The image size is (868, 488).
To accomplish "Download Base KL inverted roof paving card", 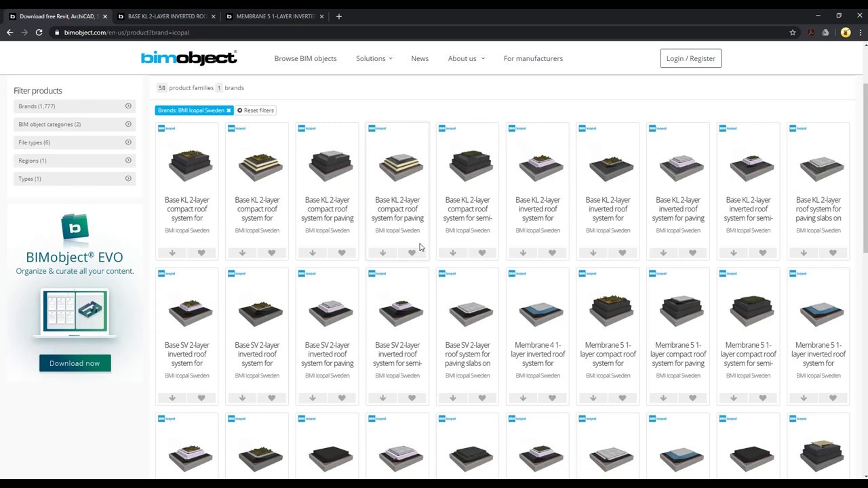I will [x=663, y=253].
